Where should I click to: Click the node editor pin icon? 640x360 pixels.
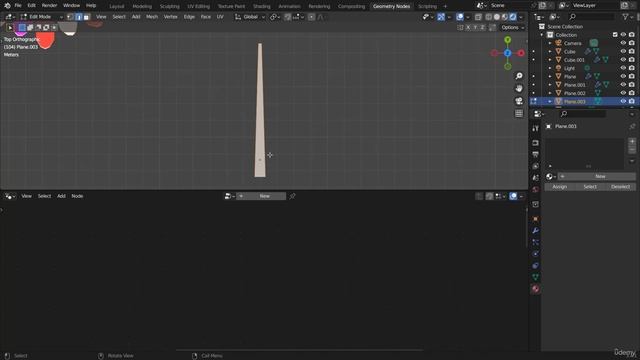pyautogui.click(x=292, y=196)
